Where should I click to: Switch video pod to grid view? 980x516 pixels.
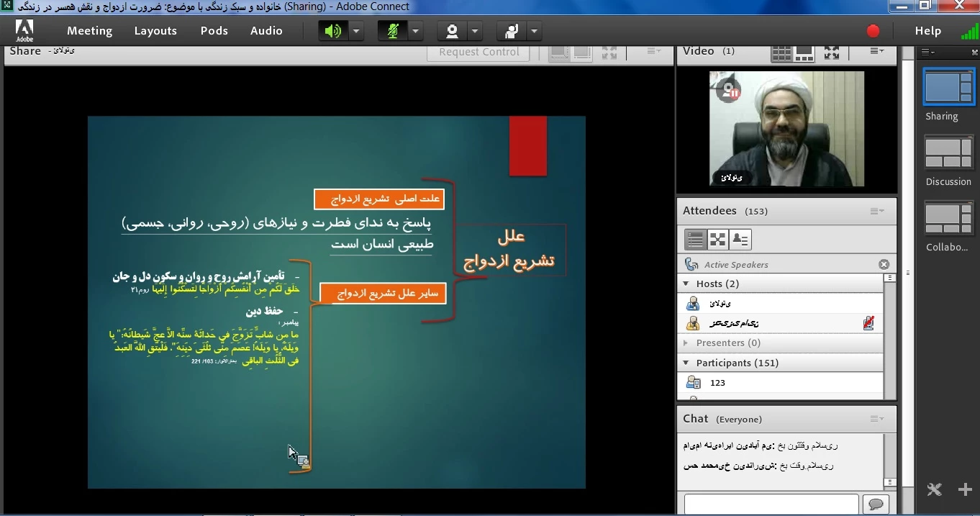coord(781,53)
